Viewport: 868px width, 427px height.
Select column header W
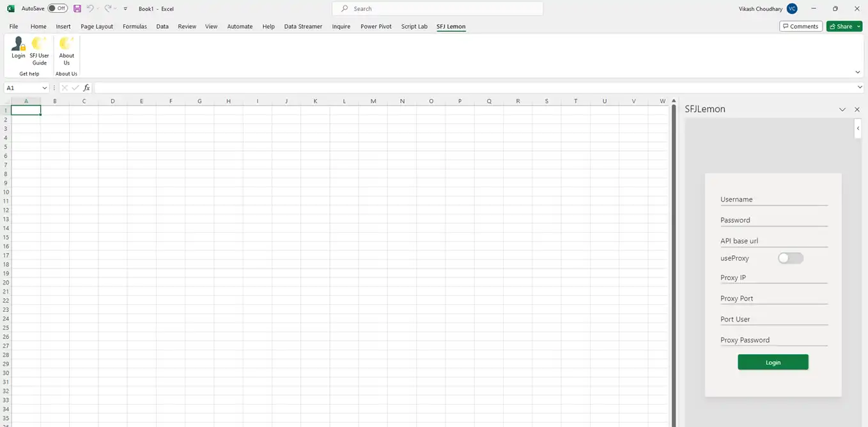point(663,101)
